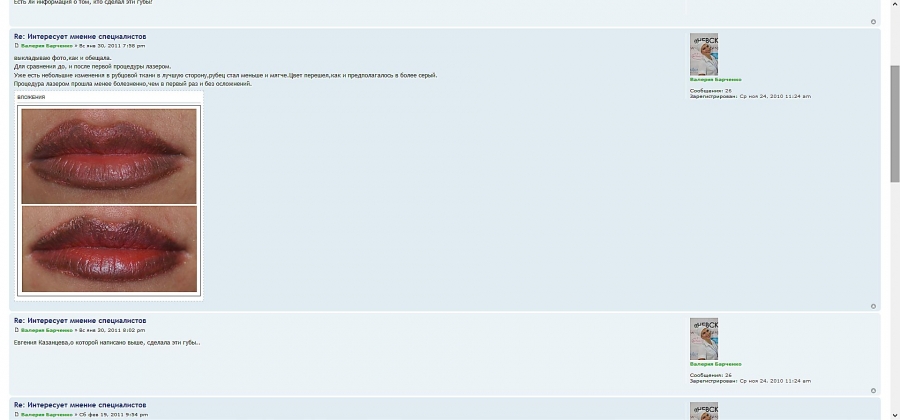Open Валерия Барченко profile from the 7:58 pm byline

pyautogui.click(x=47, y=45)
